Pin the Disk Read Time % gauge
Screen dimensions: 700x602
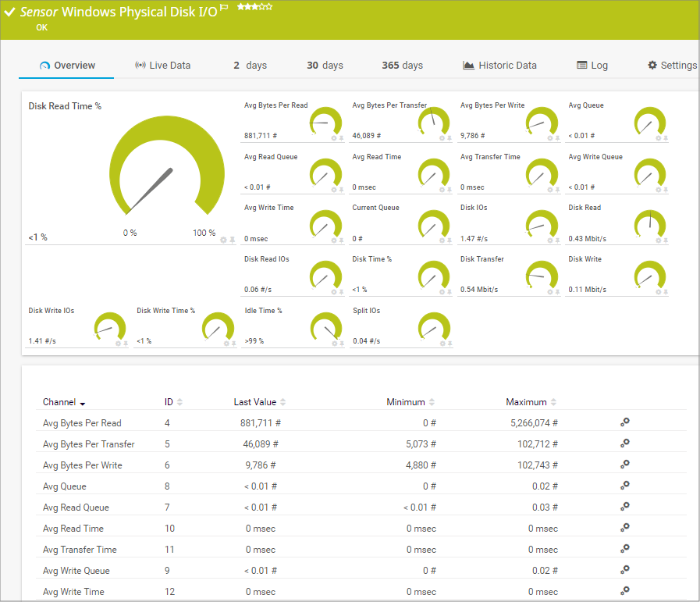tap(233, 240)
